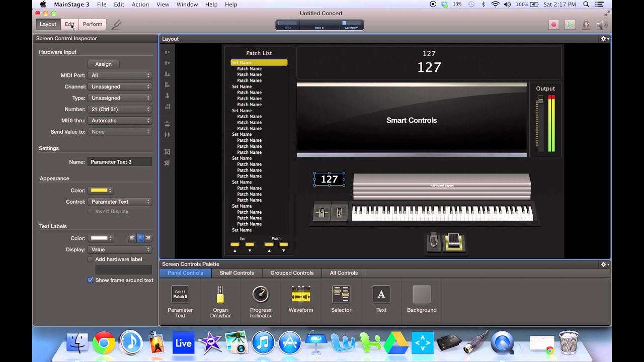Select the expression pedal in layout
This screenshot has width=644, height=362.
click(x=454, y=243)
